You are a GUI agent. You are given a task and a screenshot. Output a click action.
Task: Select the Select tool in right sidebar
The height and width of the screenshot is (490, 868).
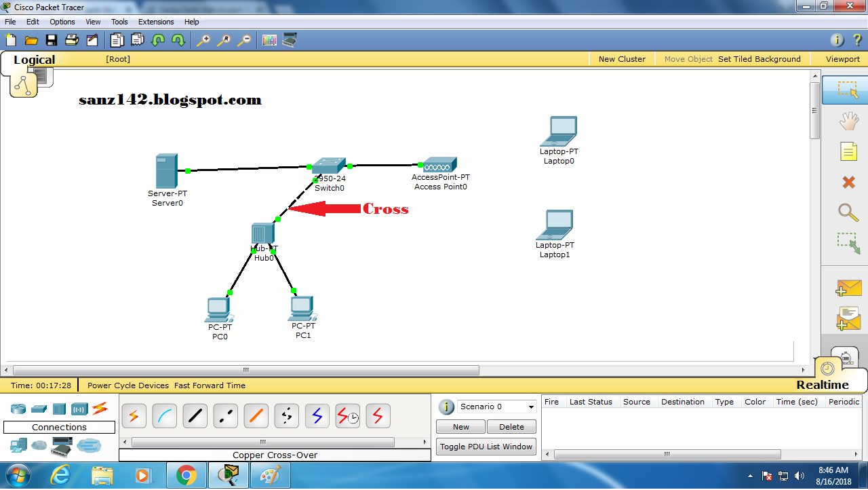click(848, 90)
